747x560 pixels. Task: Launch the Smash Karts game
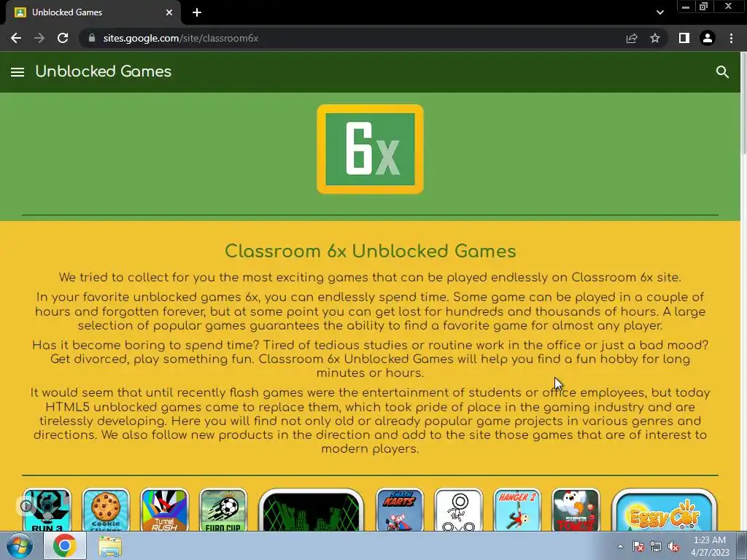point(400,510)
